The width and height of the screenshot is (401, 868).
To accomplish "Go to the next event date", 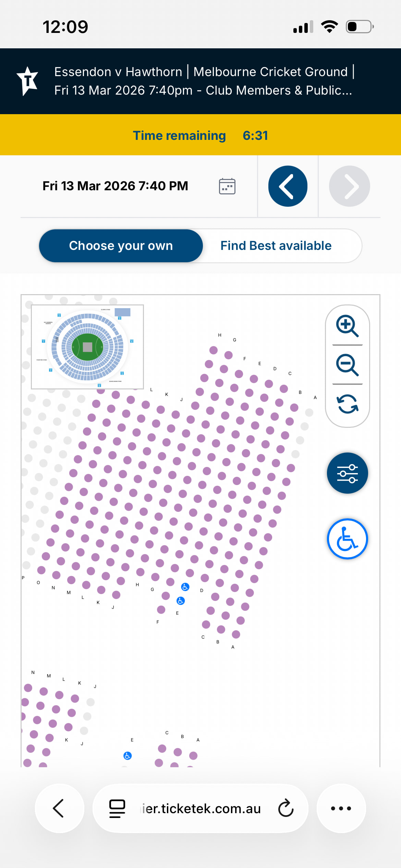I will point(349,186).
